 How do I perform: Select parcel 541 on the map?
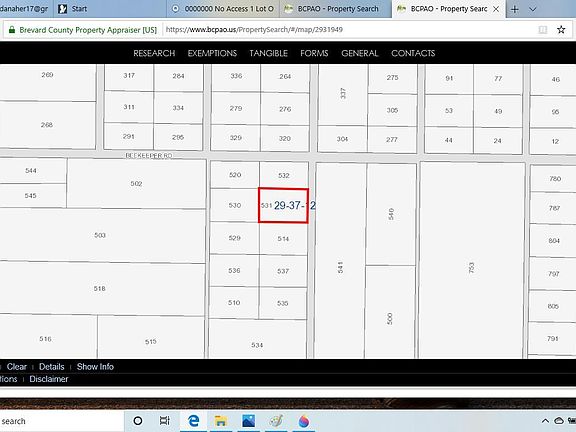tap(340, 260)
